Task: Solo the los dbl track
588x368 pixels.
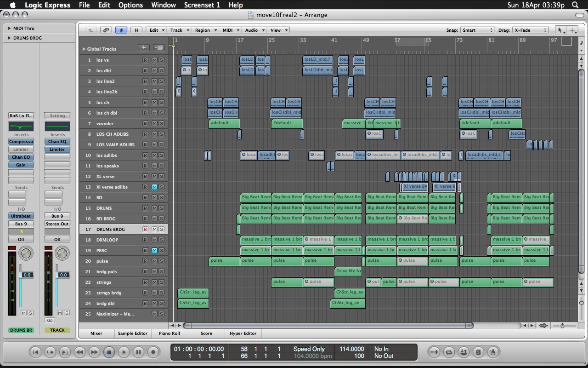Action: [x=161, y=71]
